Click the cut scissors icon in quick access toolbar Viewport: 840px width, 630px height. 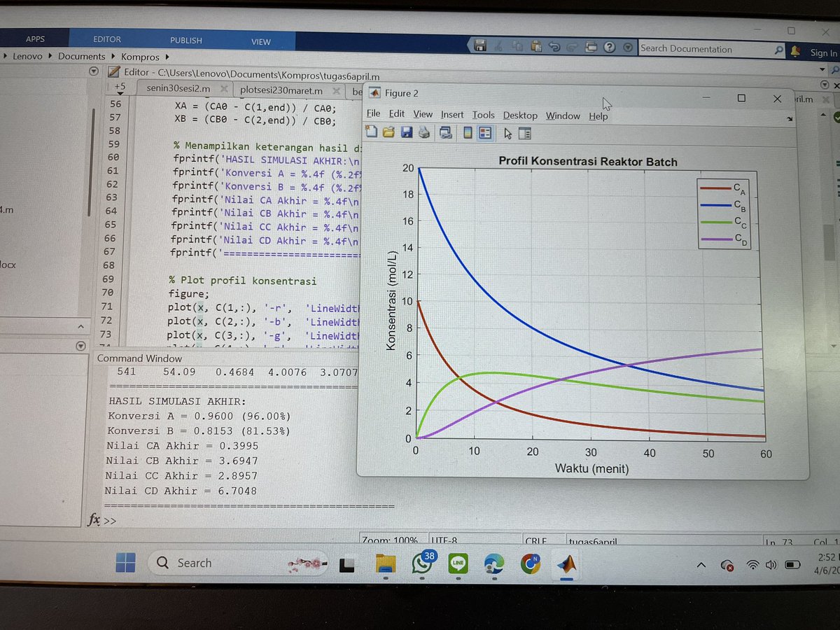pyautogui.click(x=499, y=47)
